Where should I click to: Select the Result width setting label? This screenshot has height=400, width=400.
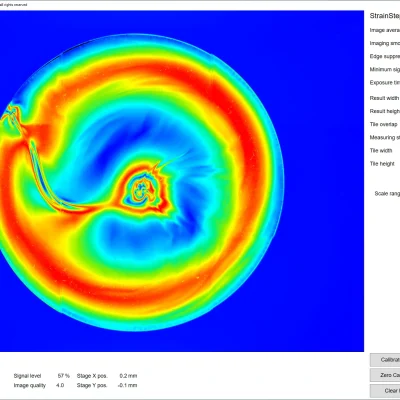(x=384, y=98)
